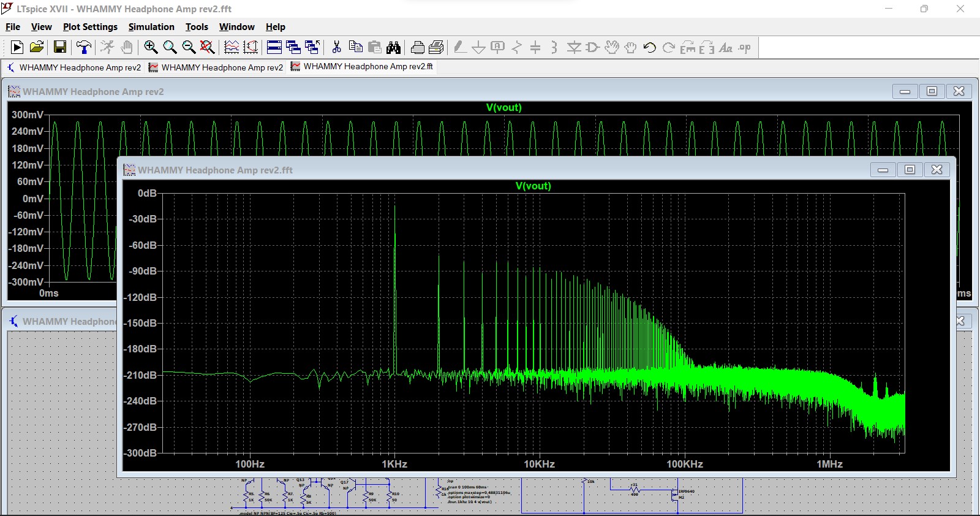
Task: Open the View menu
Action: coord(42,27)
